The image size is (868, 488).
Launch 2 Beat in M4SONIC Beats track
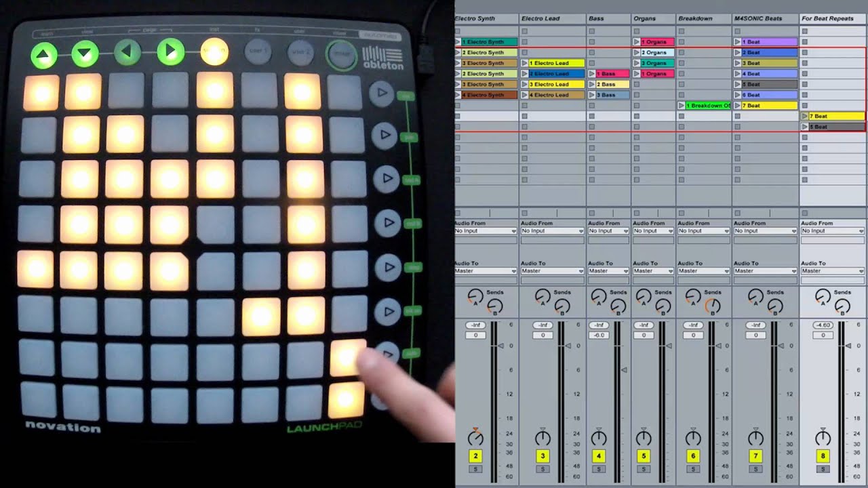pyautogui.click(x=737, y=52)
